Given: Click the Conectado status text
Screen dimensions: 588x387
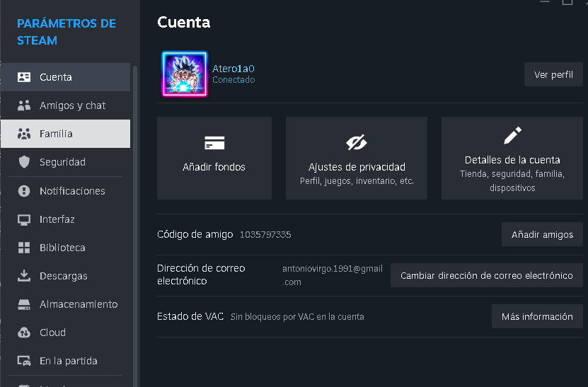Looking at the screenshot, I should click(234, 80).
